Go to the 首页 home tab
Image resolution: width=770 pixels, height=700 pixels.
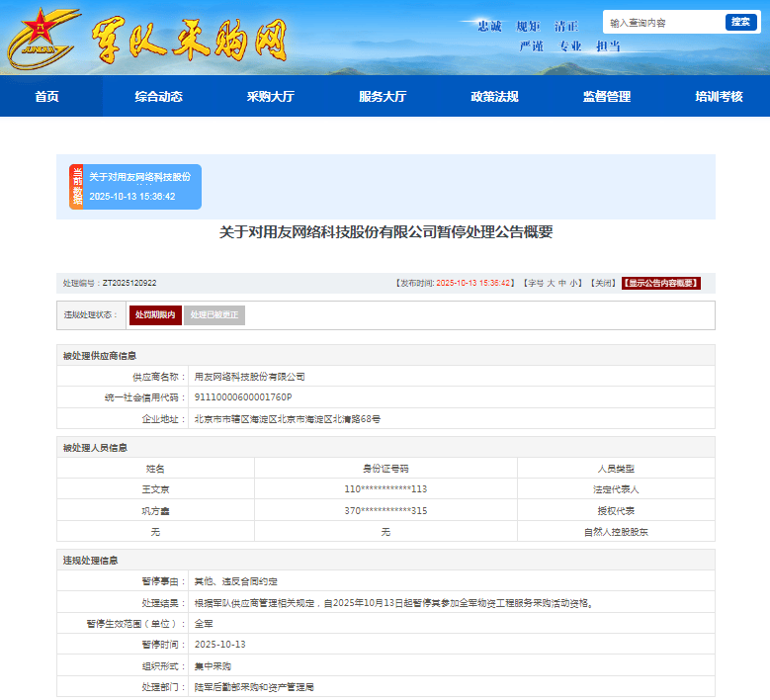pyautogui.click(x=46, y=97)
